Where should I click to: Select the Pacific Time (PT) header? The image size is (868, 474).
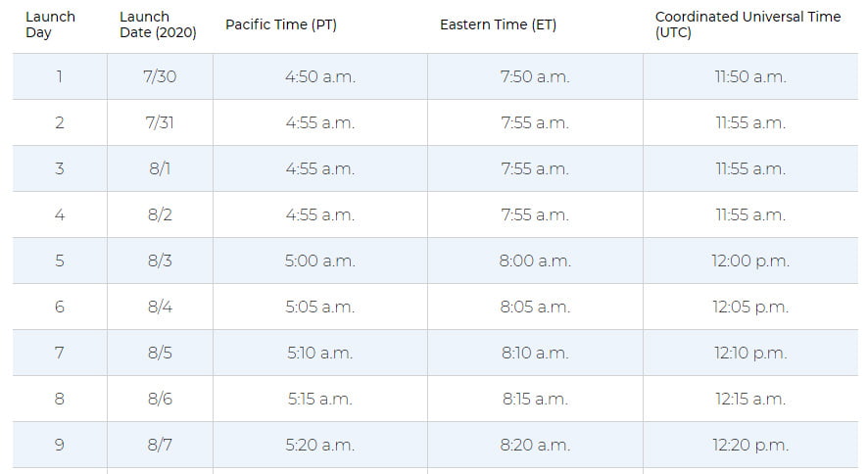[281, 24]
